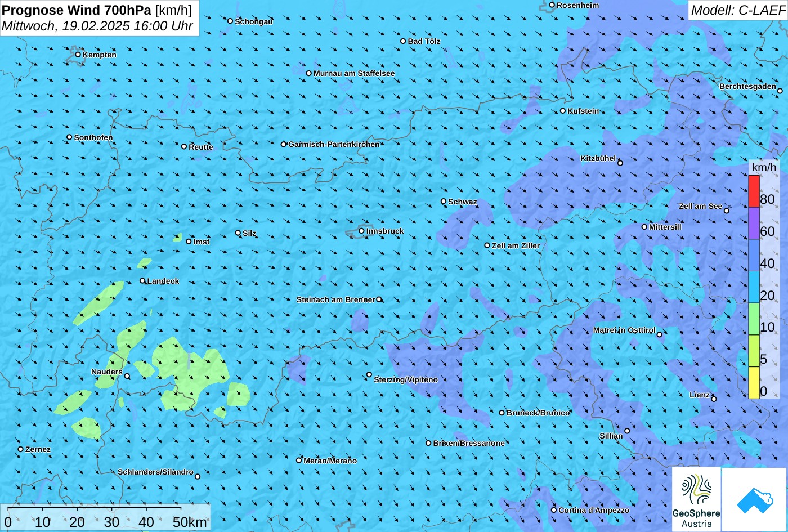Click the Brixen/Bressanone label
788x532 pixels.
tap(469, 443)
